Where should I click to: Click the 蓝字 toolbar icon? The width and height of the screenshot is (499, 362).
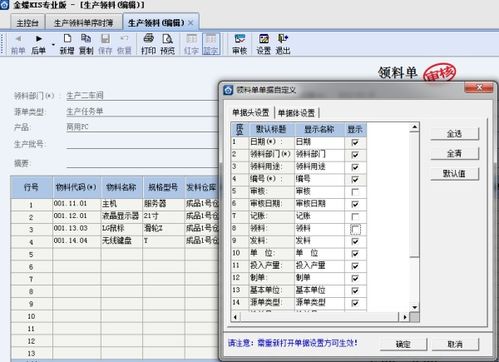(x=211, y=44)
